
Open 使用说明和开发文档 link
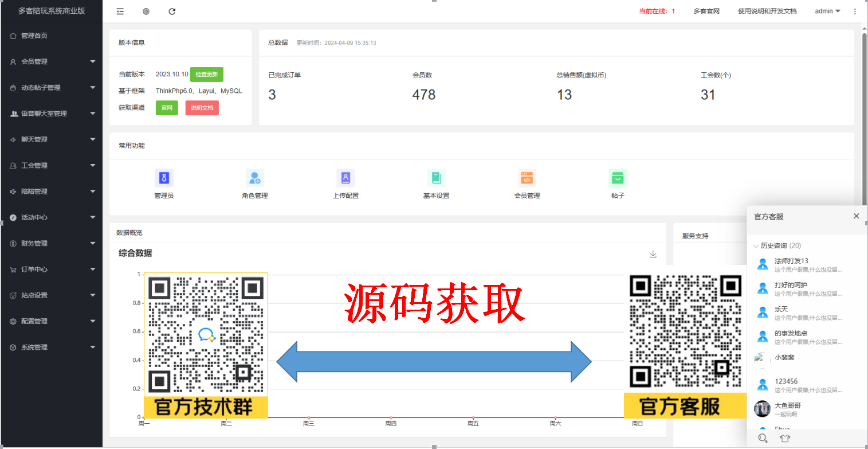767,11
